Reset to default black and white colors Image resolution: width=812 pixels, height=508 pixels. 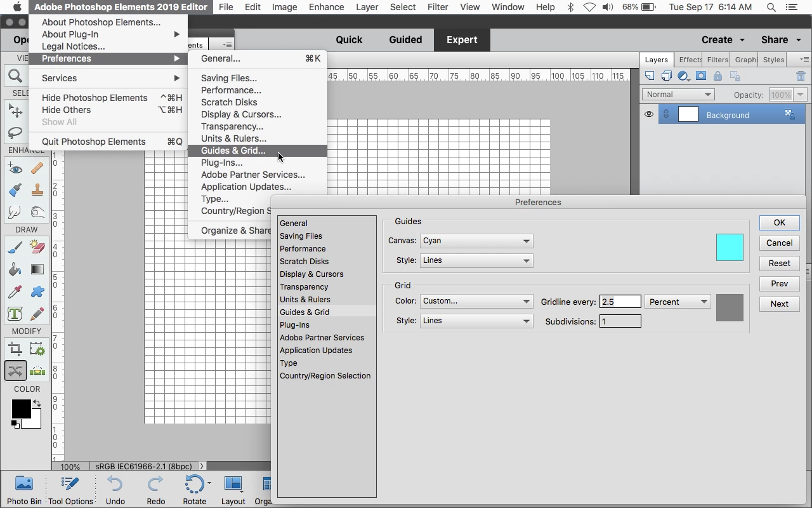(x=15, y=424)
